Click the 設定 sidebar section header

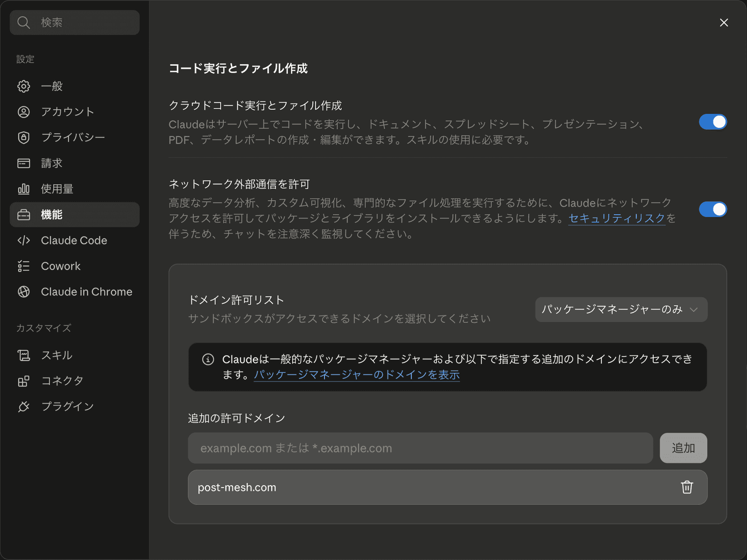click(25, 59)
